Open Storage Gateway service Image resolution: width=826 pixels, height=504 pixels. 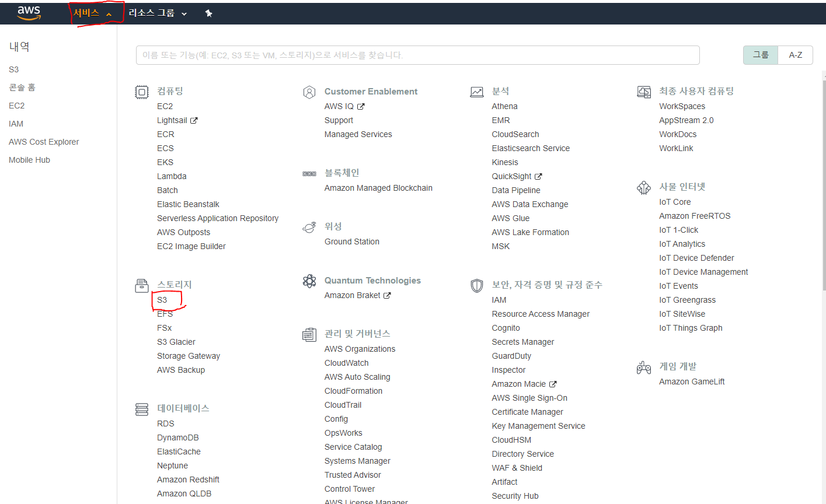click(x=189, y=356)
